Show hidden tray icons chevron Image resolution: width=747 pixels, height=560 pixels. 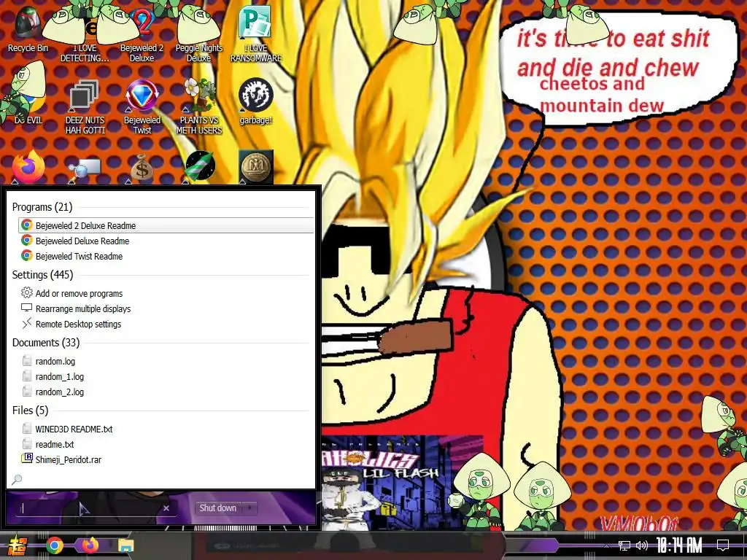click(x=606, y=545)
